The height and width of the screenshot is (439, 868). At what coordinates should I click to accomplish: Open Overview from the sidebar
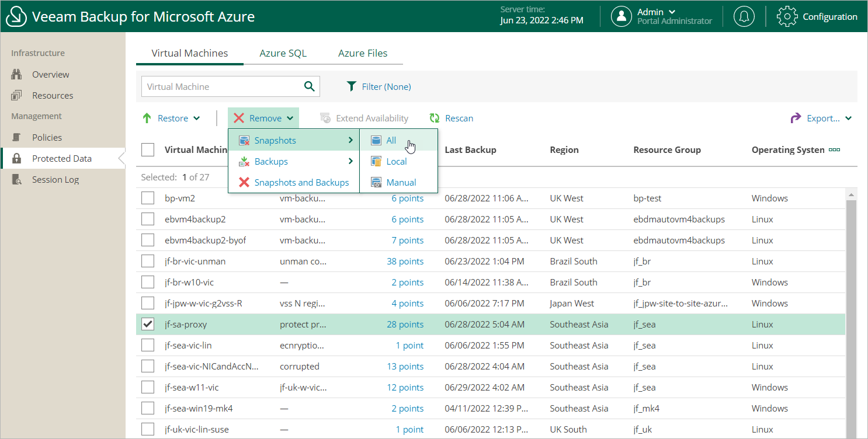50,74
